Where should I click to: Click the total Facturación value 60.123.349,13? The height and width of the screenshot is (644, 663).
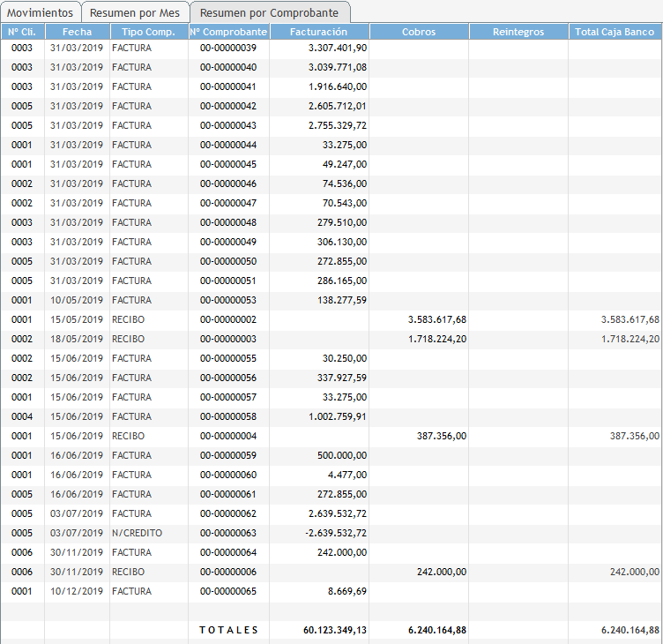click(x=335, y=630)
